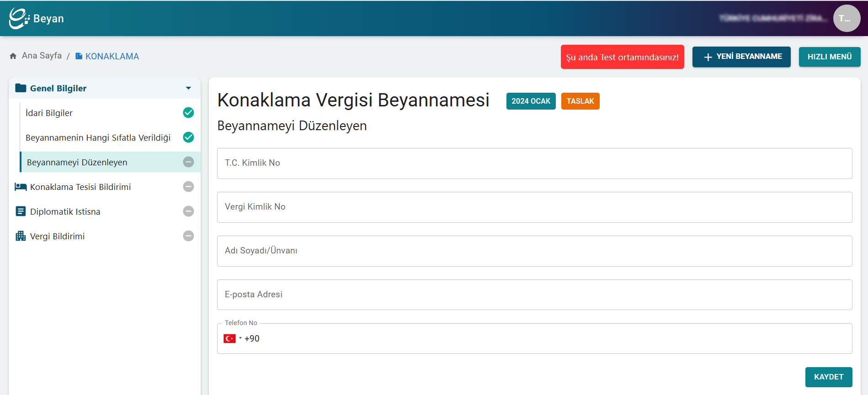
Task: Go to Ana Sayfa breadcrumb link
Action: pyautogui.click(x=42, y=56)
